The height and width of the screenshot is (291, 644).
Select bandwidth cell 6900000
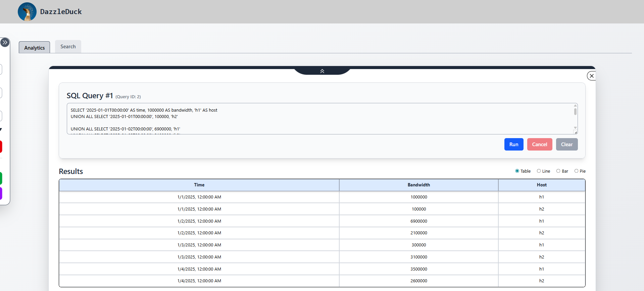click(419, 221)
